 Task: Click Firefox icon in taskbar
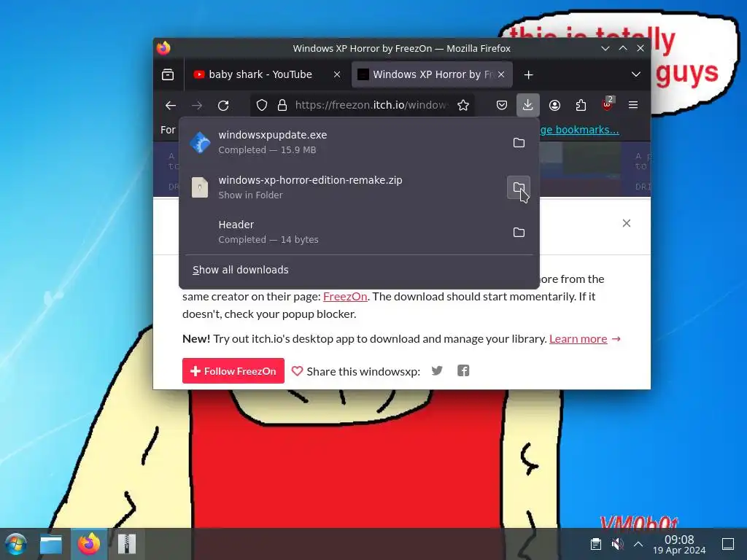click(89, 544)
